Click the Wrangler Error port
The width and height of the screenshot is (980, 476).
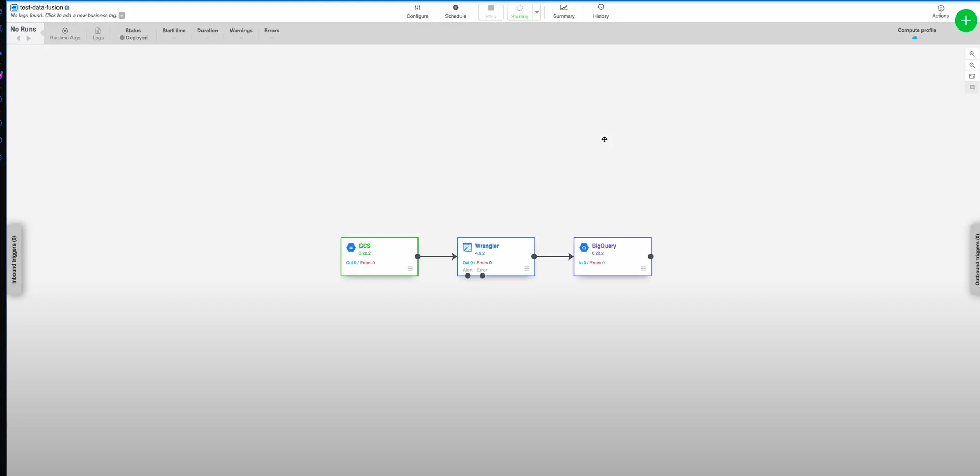tap(482, 276)
